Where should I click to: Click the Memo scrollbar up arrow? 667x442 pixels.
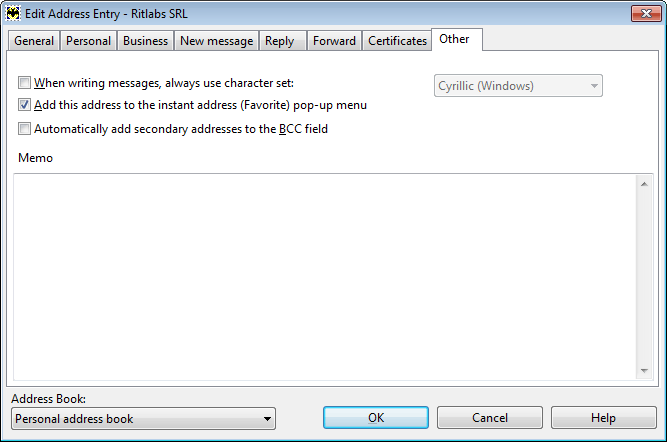click(x=644, y=184)
